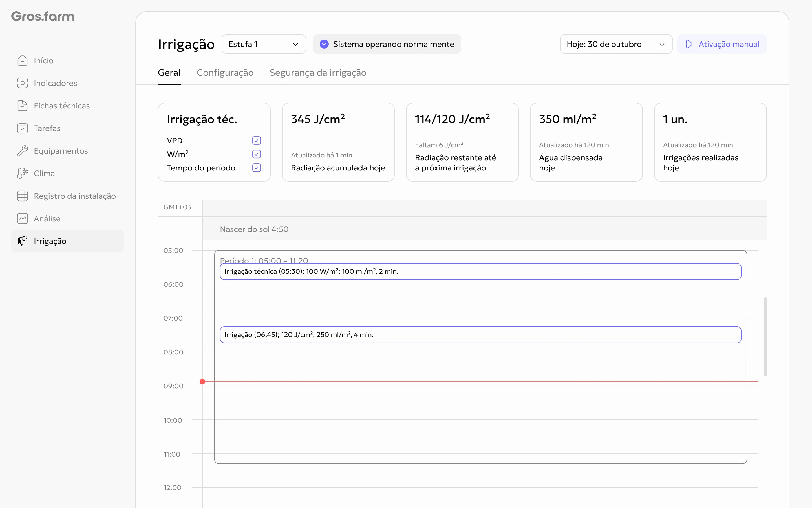Click the Indicadores sidebar icon
Screen dimensions: 812x508
point(23,83)
